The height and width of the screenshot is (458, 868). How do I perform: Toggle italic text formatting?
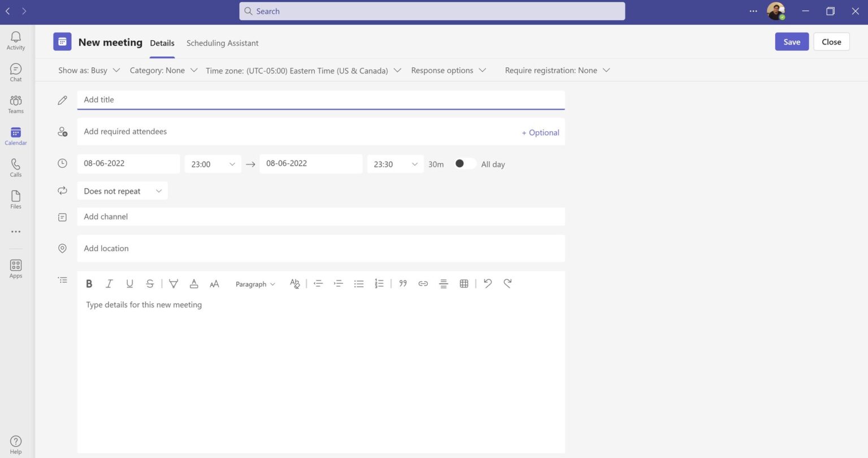click(x=109, y=284)
